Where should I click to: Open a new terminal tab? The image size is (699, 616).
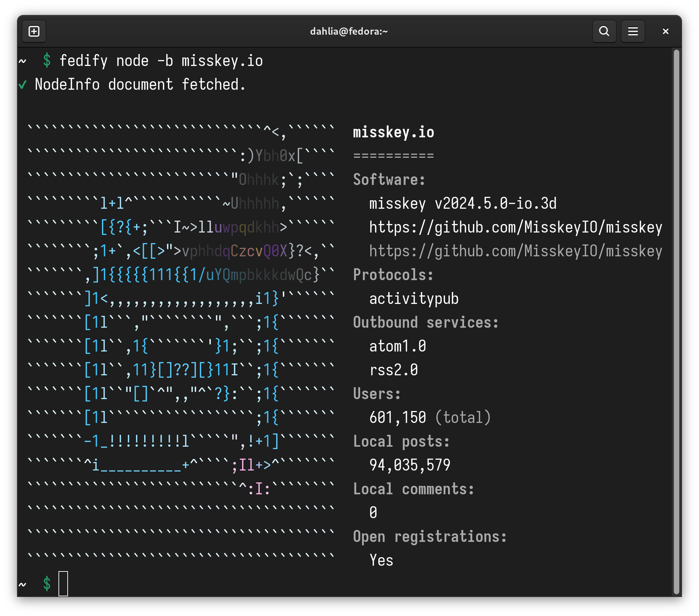point(34,32)
